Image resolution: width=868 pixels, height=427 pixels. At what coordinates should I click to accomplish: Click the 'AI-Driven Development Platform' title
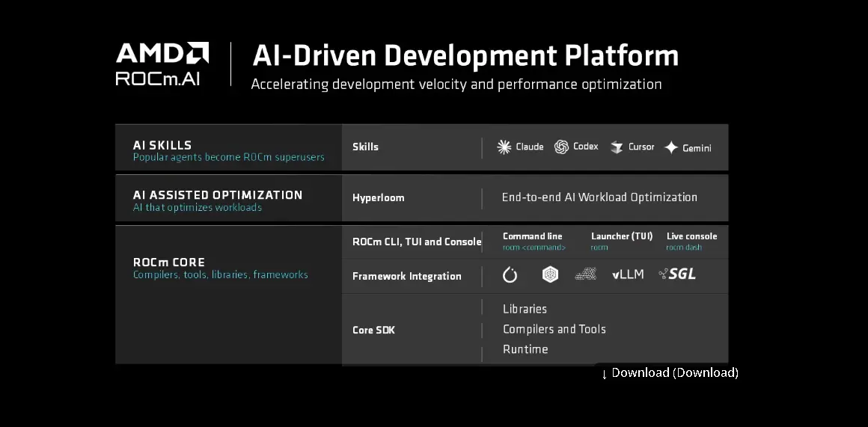(x=465, y=56)
